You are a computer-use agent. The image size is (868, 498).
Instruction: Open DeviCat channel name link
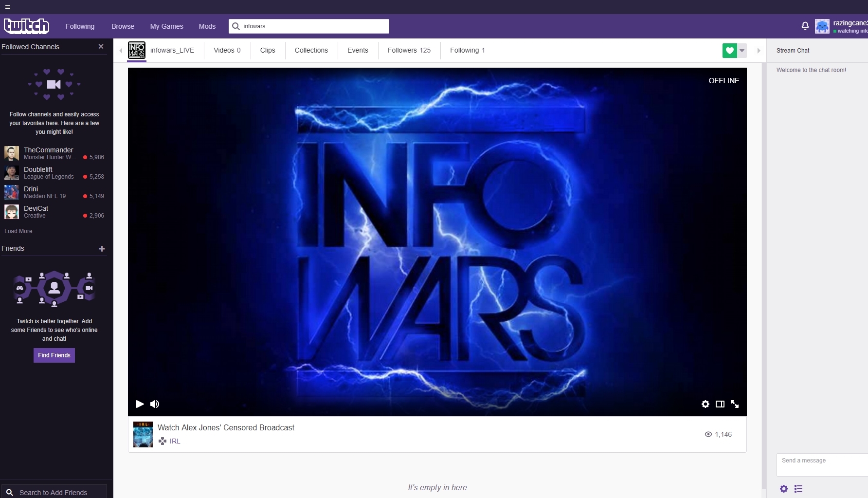point(36,208)
